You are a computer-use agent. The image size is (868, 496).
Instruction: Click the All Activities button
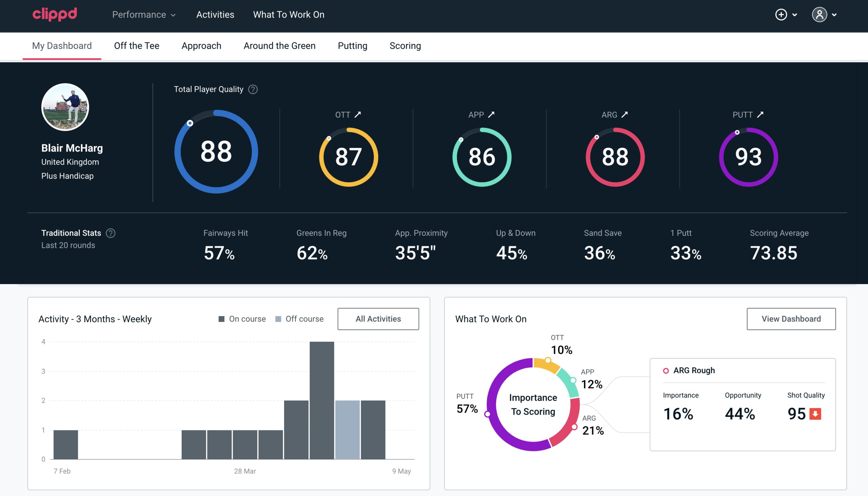tap(378, 319)
